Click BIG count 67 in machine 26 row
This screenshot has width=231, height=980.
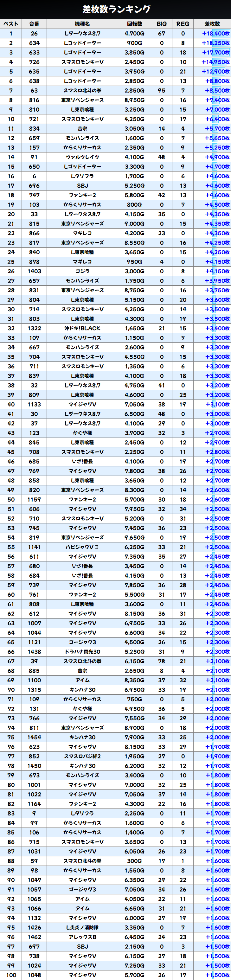(x=162, y=34)
